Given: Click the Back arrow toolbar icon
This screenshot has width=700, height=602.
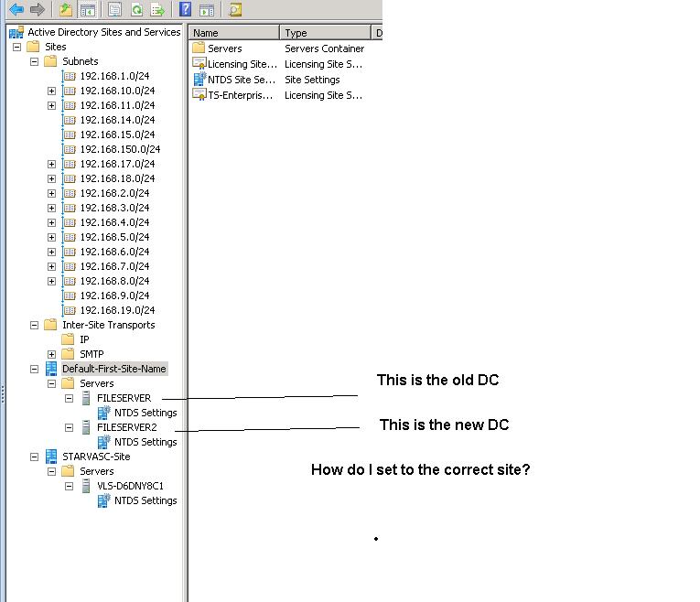Looking at the screenshot, I should (16, 9).
